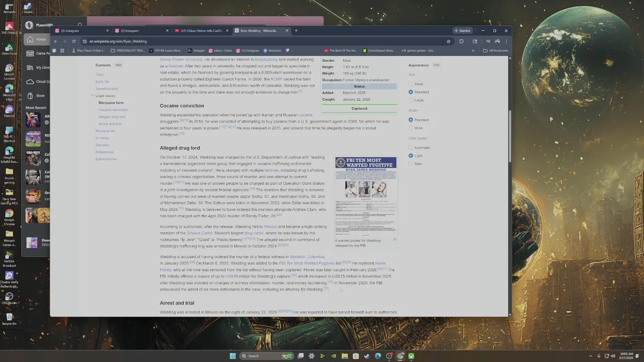Image resolution: width=644 pixels, height=362 pixels.
Task: Open a new browser tab
Action: pos(296,31)
